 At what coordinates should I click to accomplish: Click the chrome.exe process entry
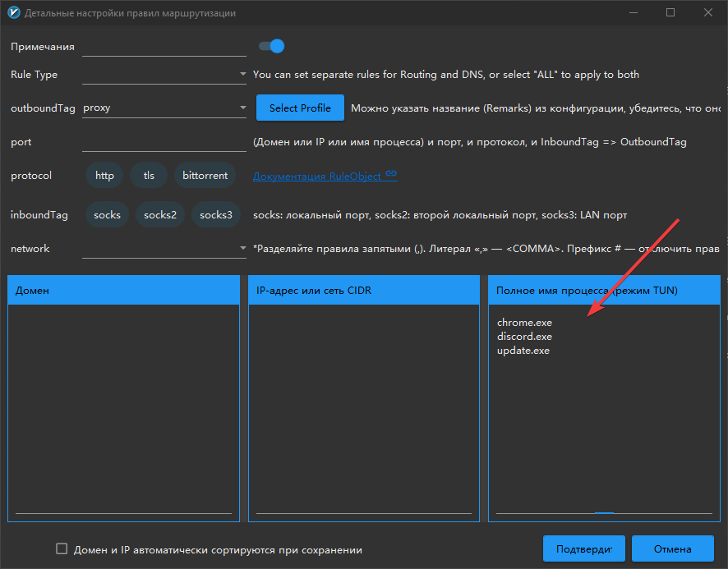point(524,323)
